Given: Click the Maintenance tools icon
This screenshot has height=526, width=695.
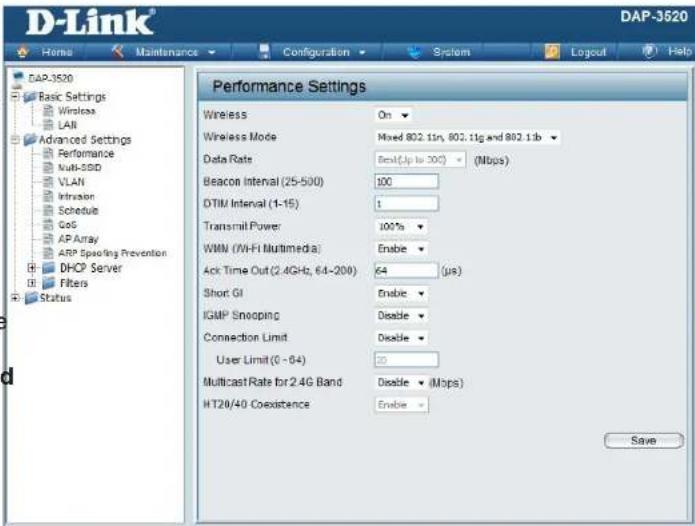Looking at the screenshot, I should point(118,51).
